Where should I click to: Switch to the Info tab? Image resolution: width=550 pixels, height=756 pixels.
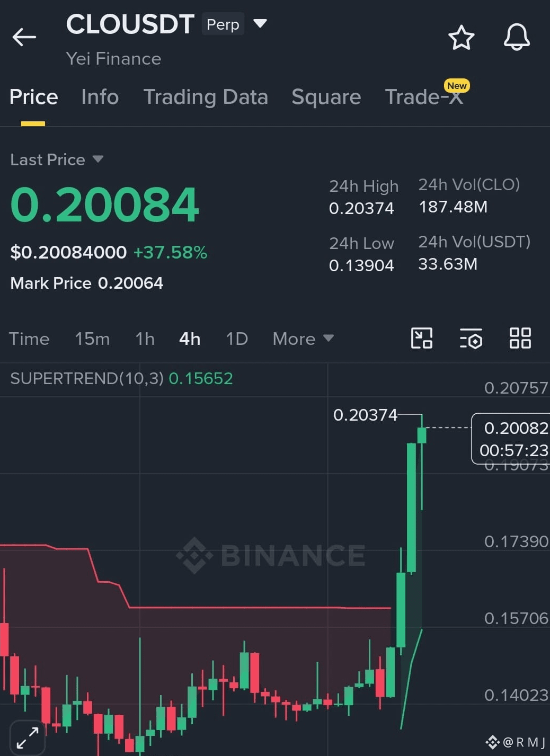[x=100, y=97]
